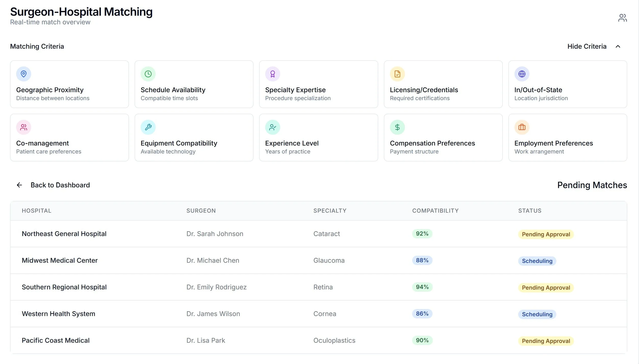This screenshot has width=639, height=364.
Task: Click the Hide Criteria text button
Action: pyautogui.click(x=587, y=46)
